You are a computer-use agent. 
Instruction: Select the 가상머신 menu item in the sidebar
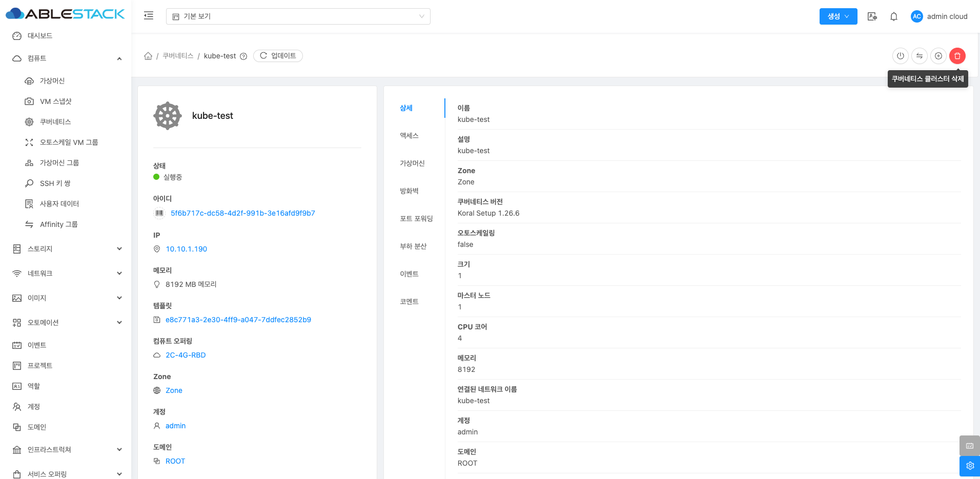52,81
